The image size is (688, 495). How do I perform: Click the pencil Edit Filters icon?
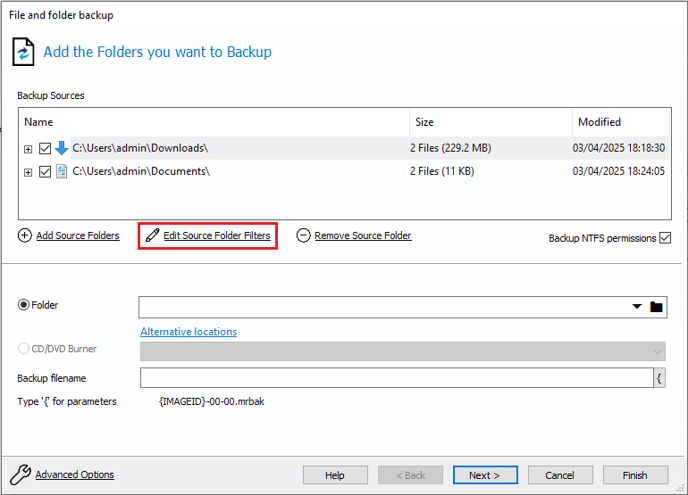pos(152,236)
